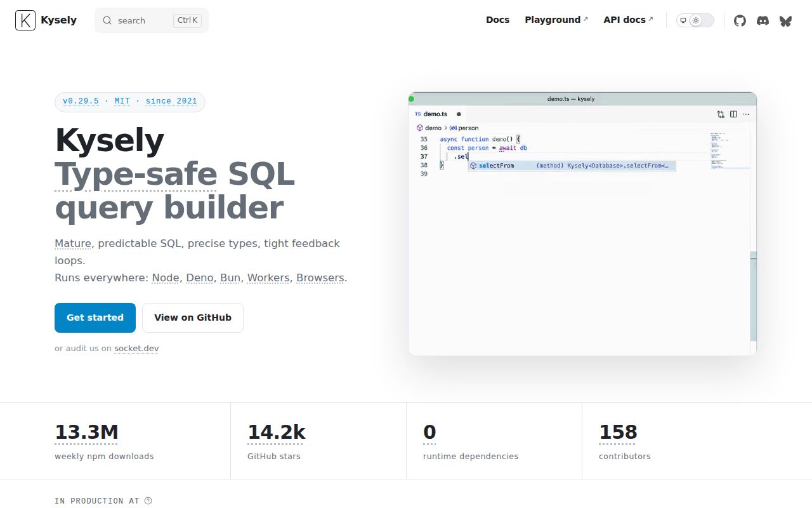Open the Playground link in navbar
This screenshot has height=508, width=812.
click(556, 20)
